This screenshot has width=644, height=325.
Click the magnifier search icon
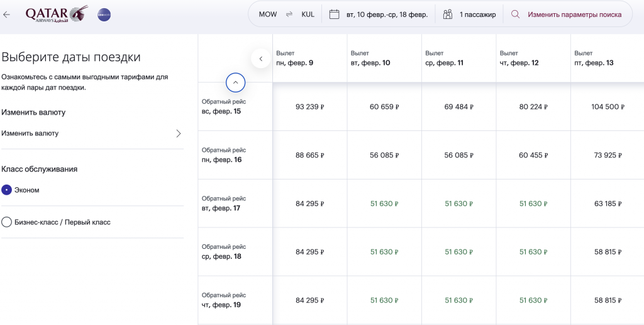516,14
